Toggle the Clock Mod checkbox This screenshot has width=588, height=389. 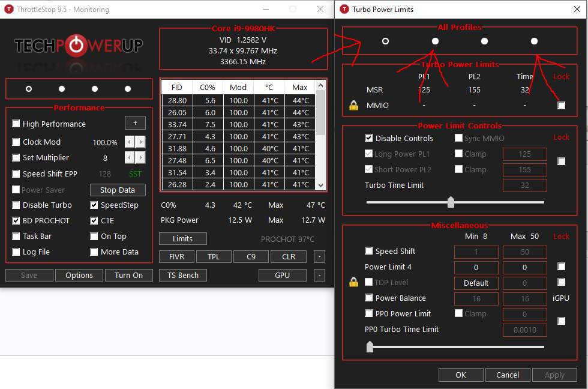pyautogui.click(x=16, y=142)
